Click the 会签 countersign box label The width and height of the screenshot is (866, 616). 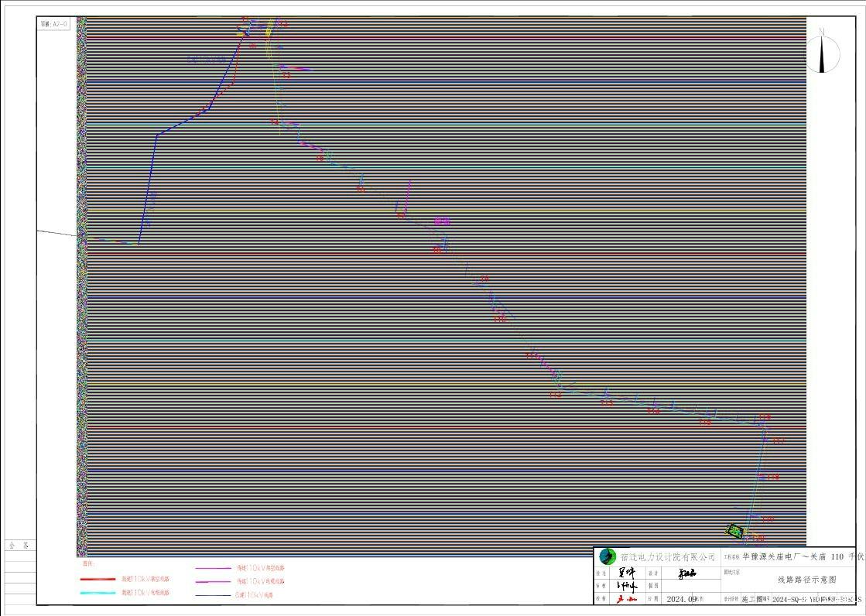[x=19, y=546]
